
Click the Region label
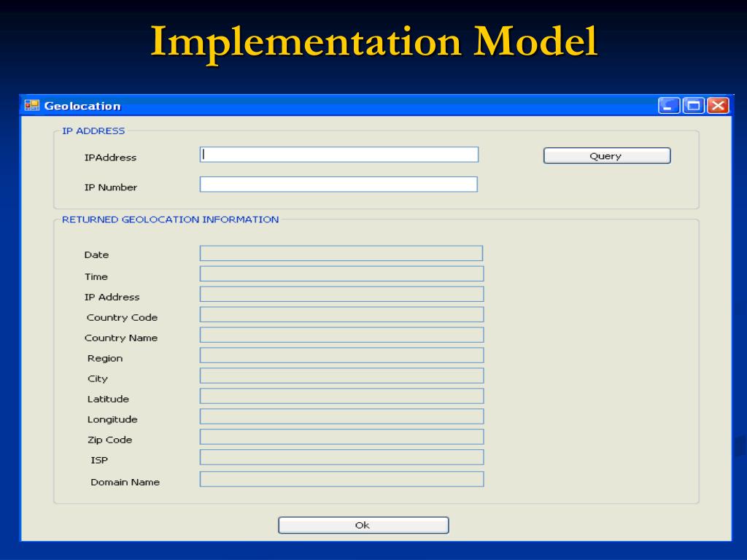click(x=105, y=359)
